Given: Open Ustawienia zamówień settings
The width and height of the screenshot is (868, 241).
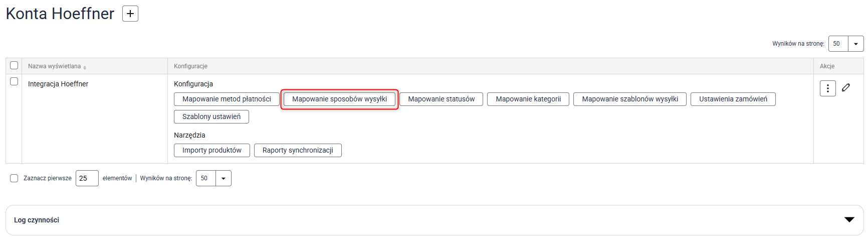Looking at the screenshot, I should point(733,99).
